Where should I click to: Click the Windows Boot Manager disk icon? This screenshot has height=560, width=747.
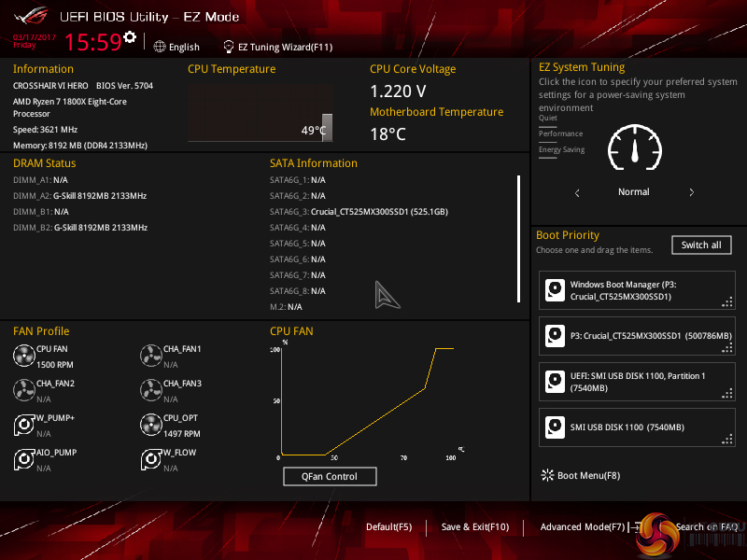[555, 290]
